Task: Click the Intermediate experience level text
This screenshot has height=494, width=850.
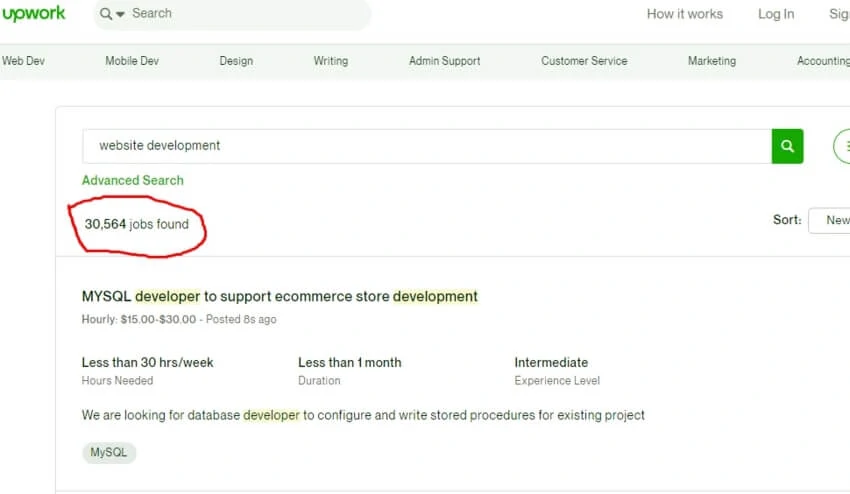Action: point(551,362)
